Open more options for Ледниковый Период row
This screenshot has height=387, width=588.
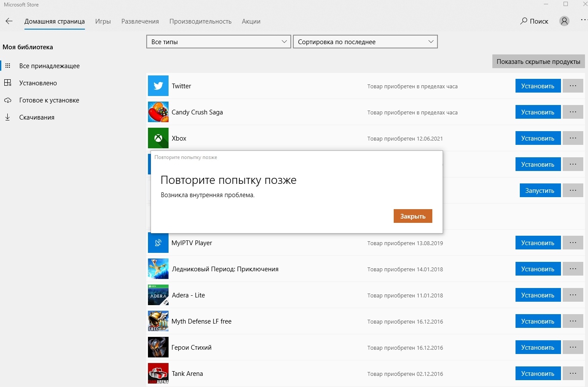tap(573, 269)
